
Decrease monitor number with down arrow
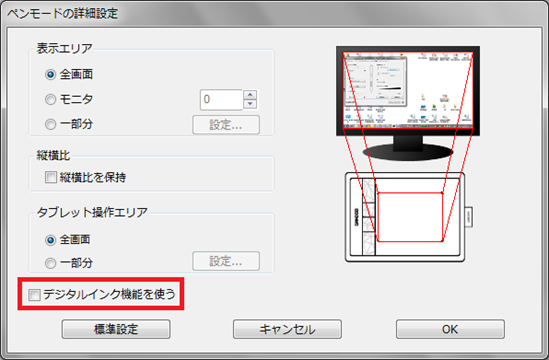click(x=250, y=104)
